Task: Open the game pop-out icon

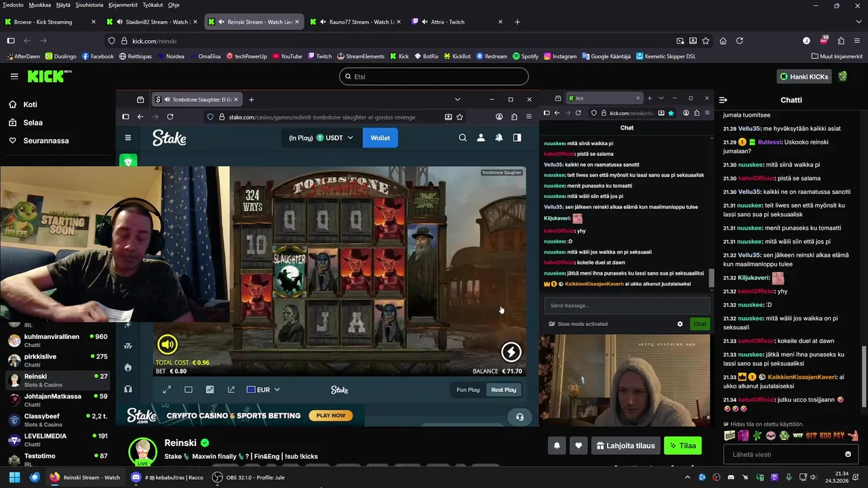Action: tap(231, 390)
